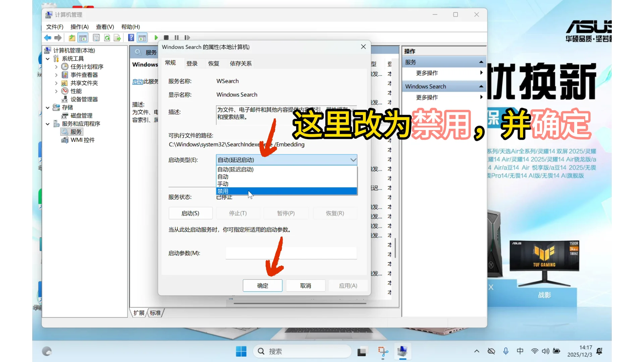Click the Export List toolbar icon

[117, 38]
